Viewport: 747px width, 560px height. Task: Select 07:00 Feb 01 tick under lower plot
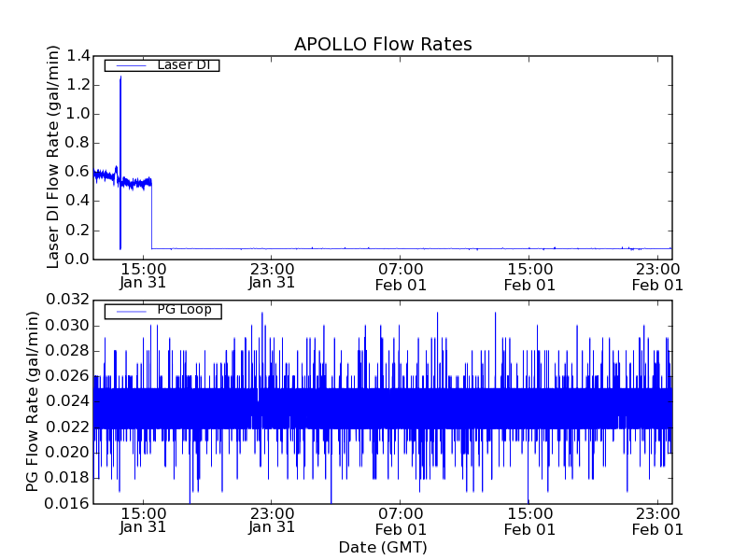(x=401, y=521)
